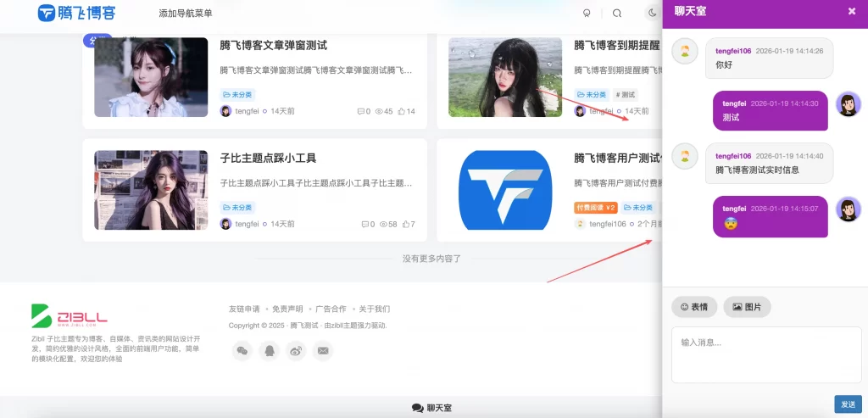Click 你好 chat message bubble

(769, 59)
